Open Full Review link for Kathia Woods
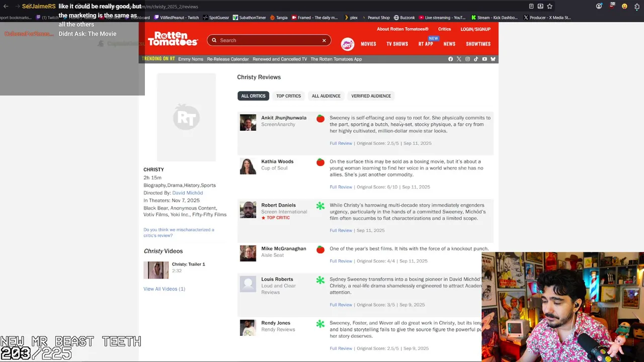 pos(341,187)
